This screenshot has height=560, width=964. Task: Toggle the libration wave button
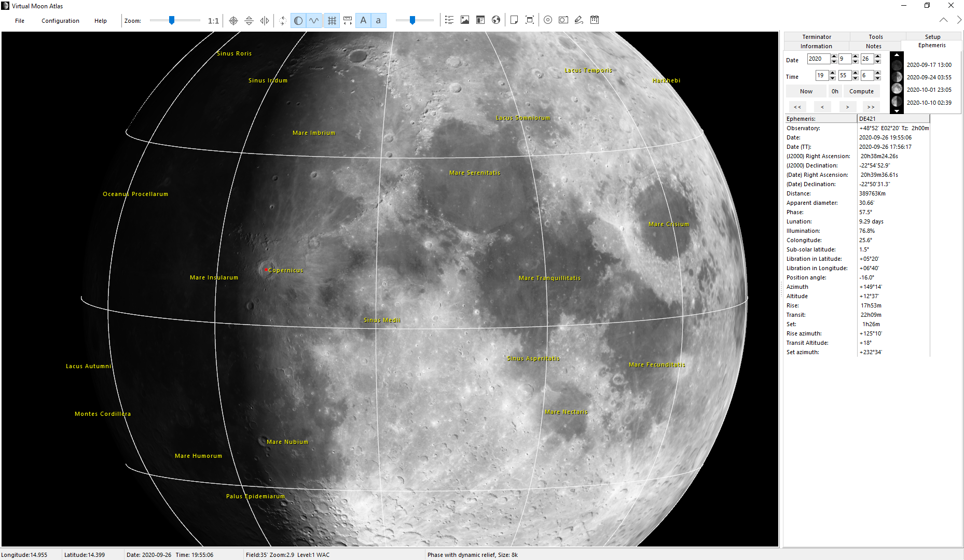(314, 21)
